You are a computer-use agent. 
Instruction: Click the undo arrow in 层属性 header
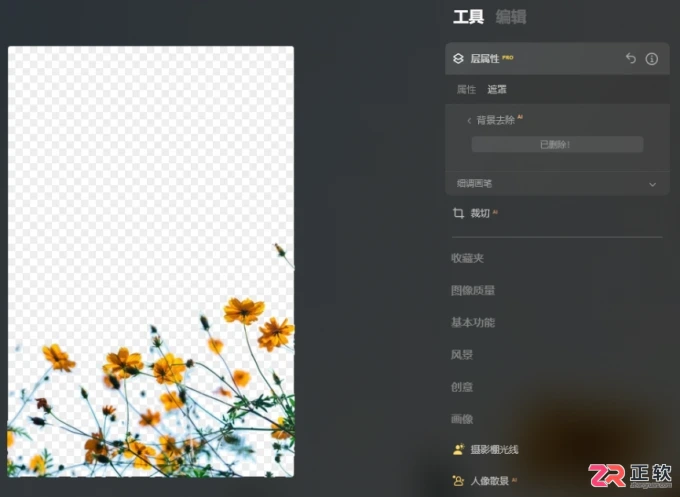click(x=631, y=58)
